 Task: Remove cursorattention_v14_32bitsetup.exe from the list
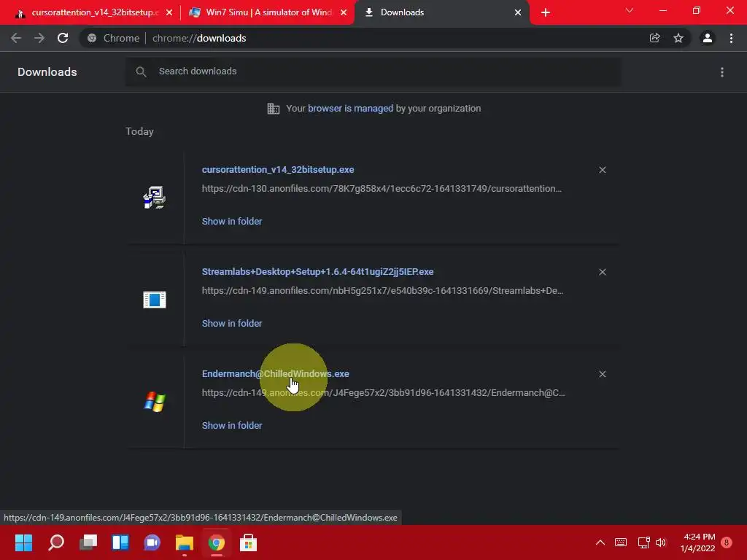click(602, 170)
